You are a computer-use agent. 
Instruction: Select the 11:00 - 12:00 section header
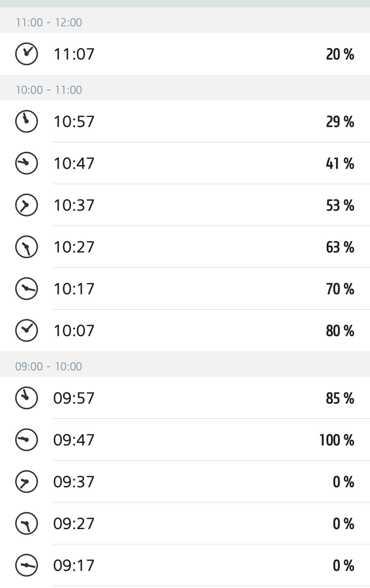tap(49, 23)
